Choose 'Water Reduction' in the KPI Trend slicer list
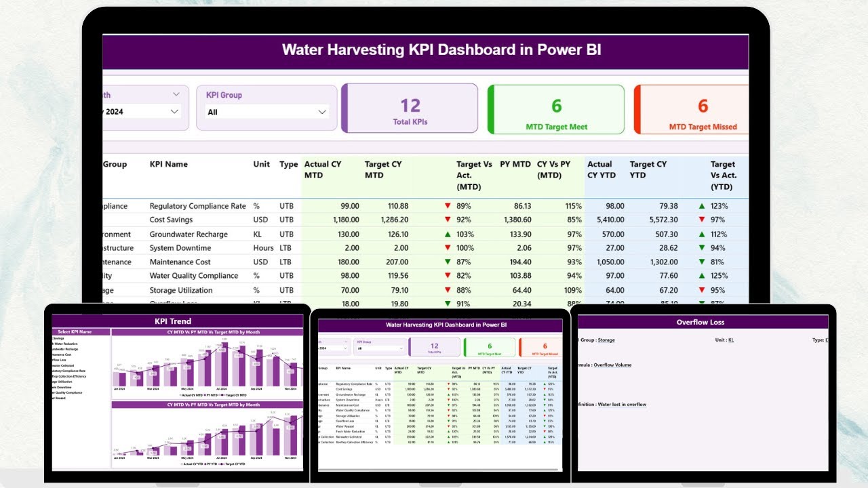The image size is (868, 488). tap(67, 344)
